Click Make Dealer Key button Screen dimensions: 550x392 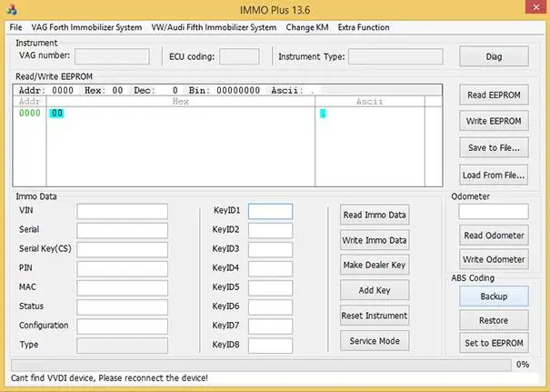(375, 265)
